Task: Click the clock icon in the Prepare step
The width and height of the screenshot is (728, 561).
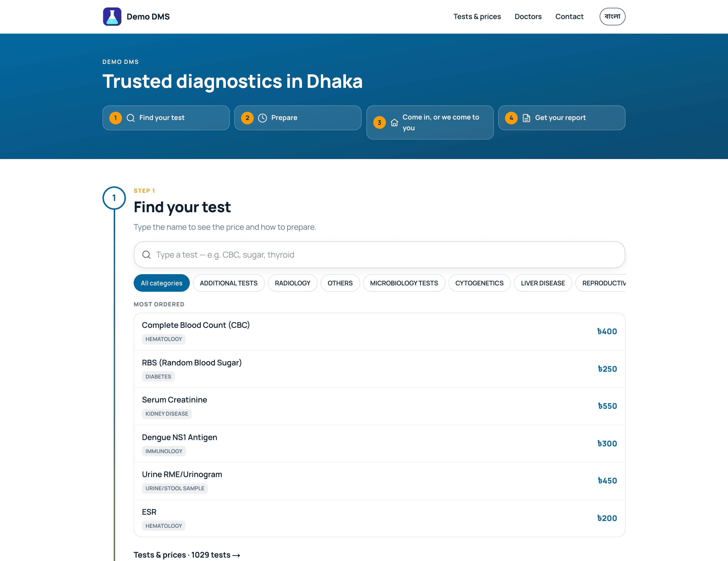Action: 262,118
